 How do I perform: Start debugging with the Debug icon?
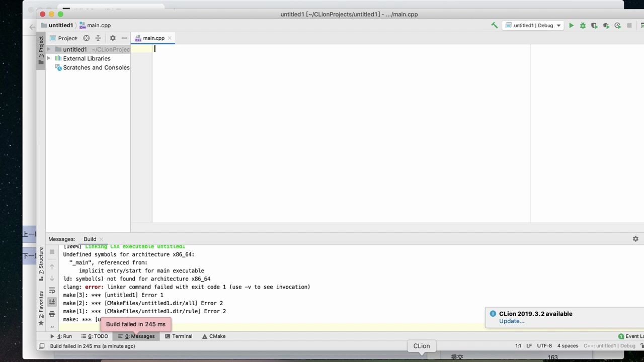583,25
